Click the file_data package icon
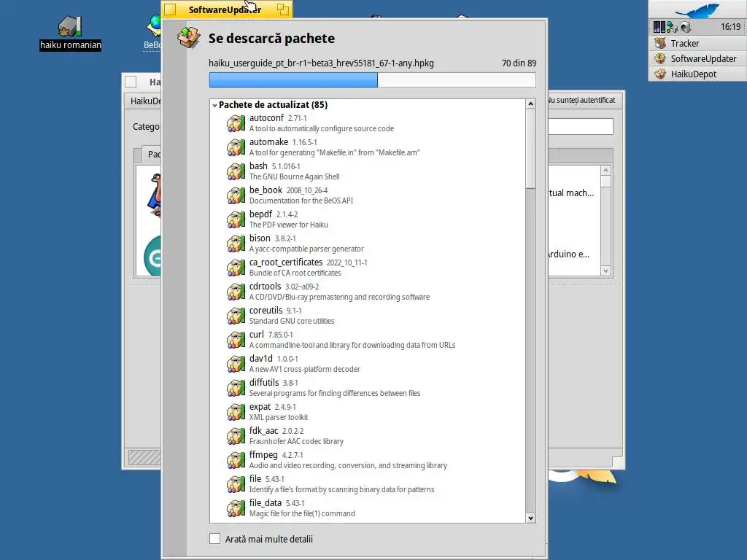The width and height of the screenshot is (747, 560). 236,508
